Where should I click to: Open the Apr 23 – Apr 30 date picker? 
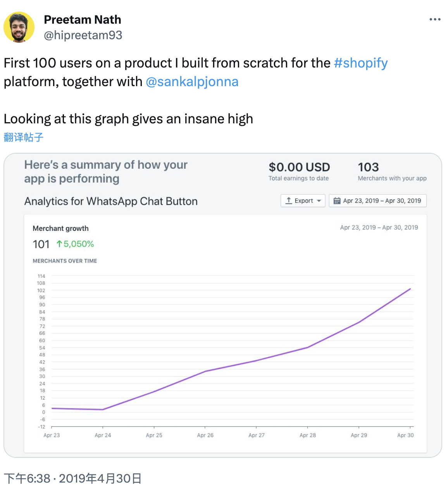[x=378, y=201]
